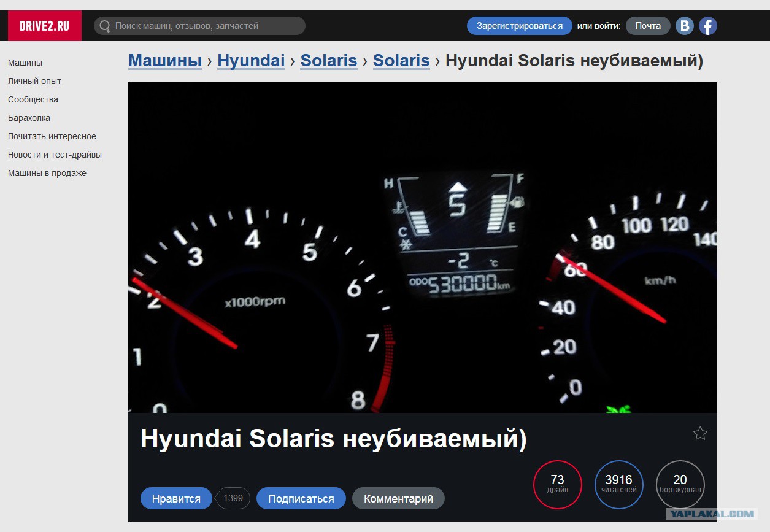This screenshot has width=770, height=532.
Task: Open the Комментарий button
Action: coord(398,498)
